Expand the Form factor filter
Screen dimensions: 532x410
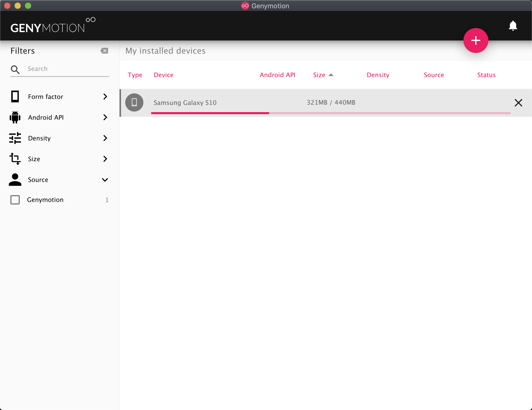[105, 97]
